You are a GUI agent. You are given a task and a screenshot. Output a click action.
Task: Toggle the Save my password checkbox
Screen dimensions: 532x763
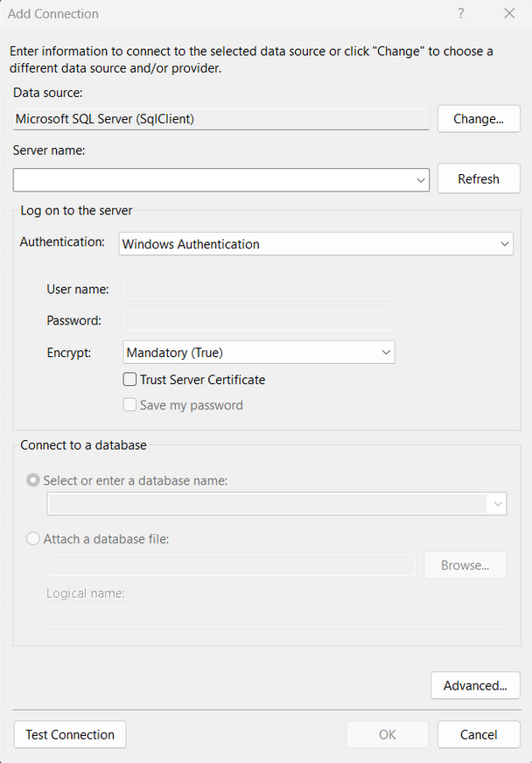coord(130,405)
